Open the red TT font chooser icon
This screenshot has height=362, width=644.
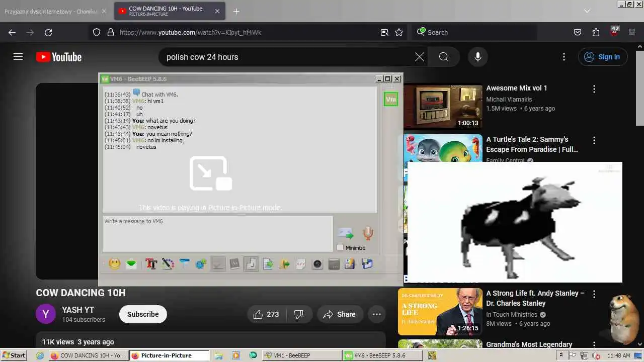click(151, 264)
